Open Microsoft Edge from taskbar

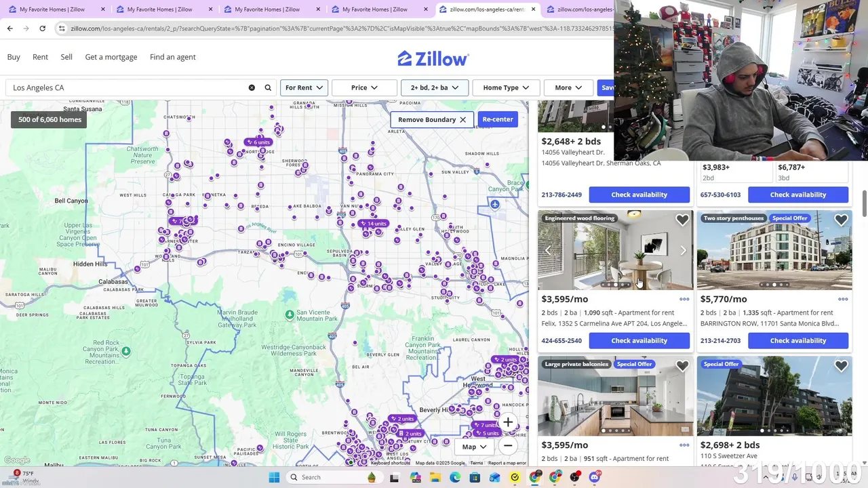coord(455,477)
